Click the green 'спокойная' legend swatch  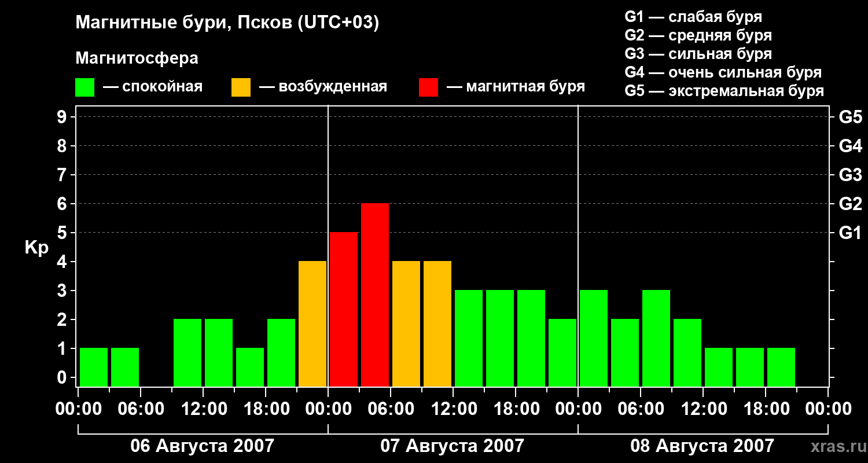tap(85, 87)
